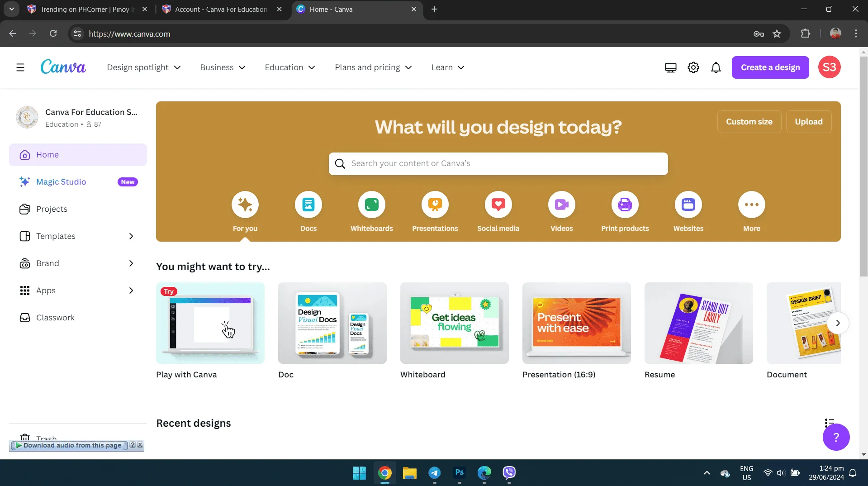The height and width of the screenshot is (486, 868).
Task: Select the Websites category icon
Action: coord(688,205)
